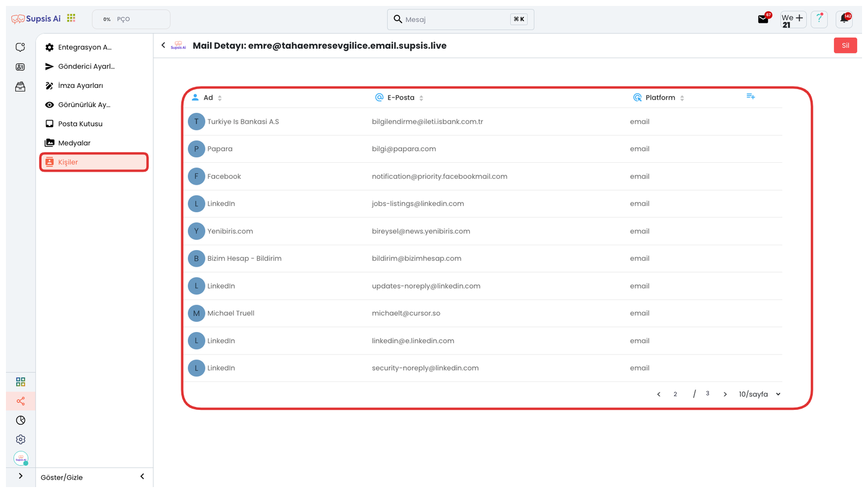Viewport: 868px width, 493px height.
Task: Open Posta Kutusu menu item
Action: [94, 124]
